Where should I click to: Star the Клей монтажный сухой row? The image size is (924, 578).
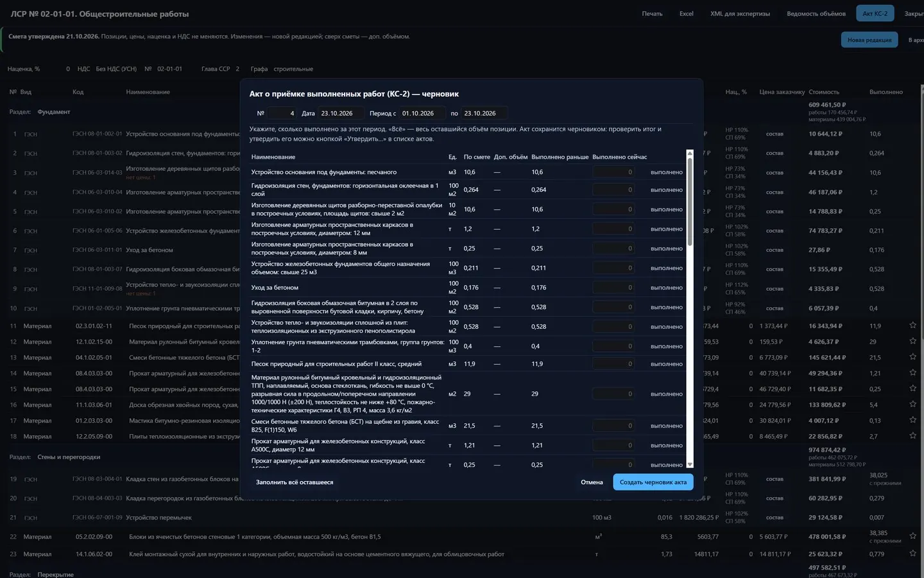[x=912, y=553]
